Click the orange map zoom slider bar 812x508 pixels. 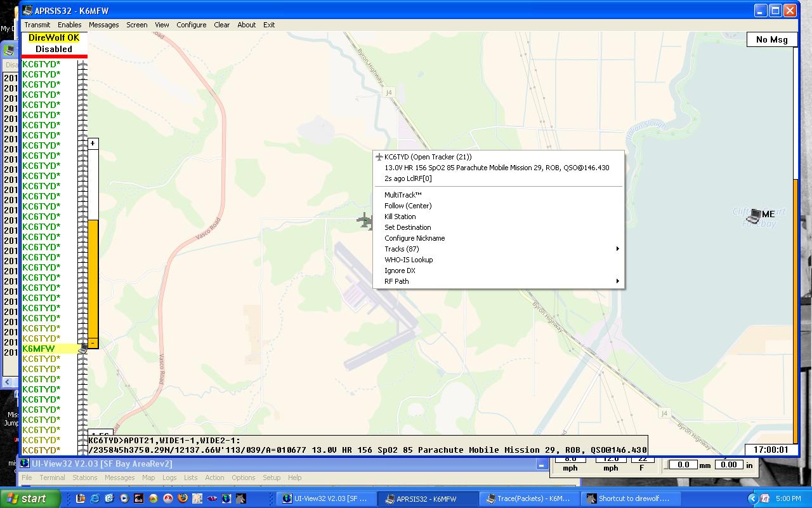(93, 279)
